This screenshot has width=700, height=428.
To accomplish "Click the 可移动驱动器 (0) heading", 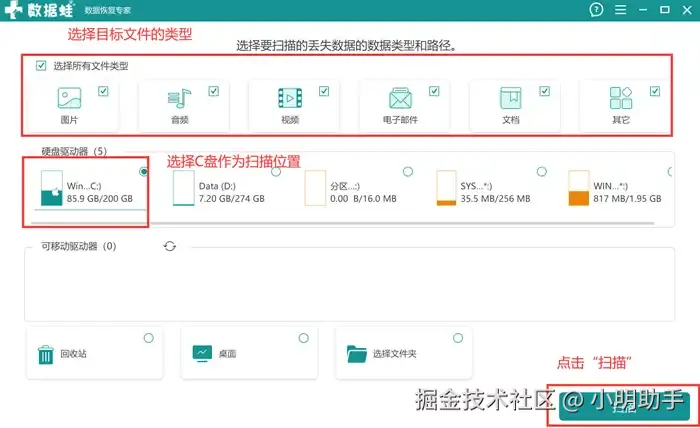I will pos(79,246).
